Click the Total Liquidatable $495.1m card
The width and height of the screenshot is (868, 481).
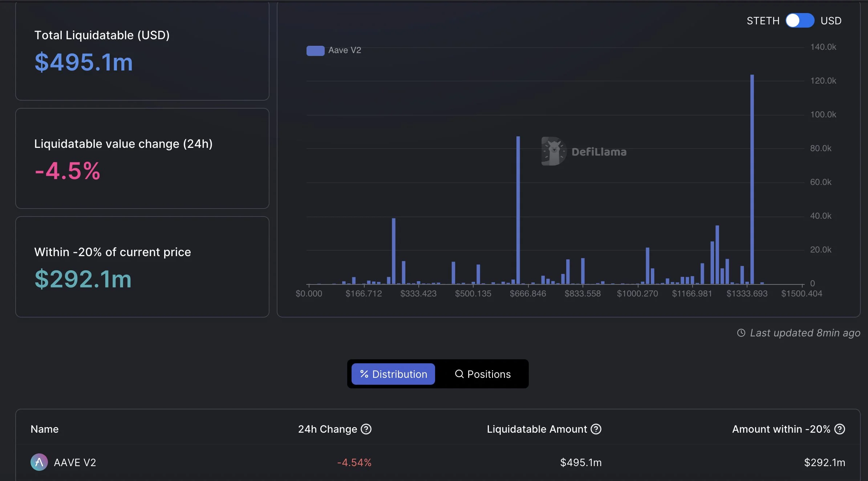pos(142,51)
